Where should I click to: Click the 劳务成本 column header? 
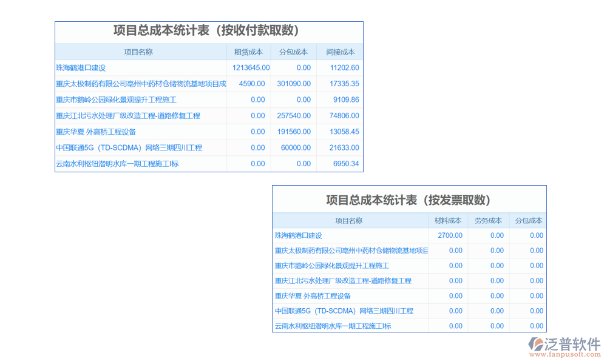click(488, 221)
